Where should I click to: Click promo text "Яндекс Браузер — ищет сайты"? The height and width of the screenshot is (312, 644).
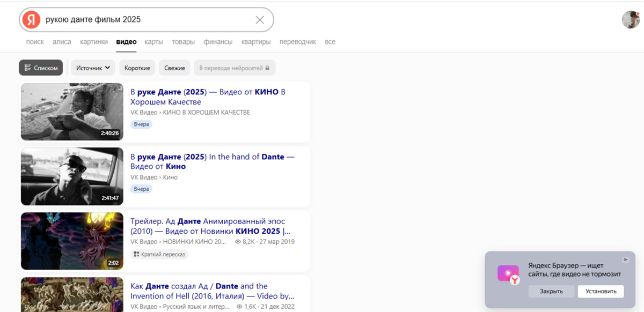pyautogui.click(x=574, y=270)
